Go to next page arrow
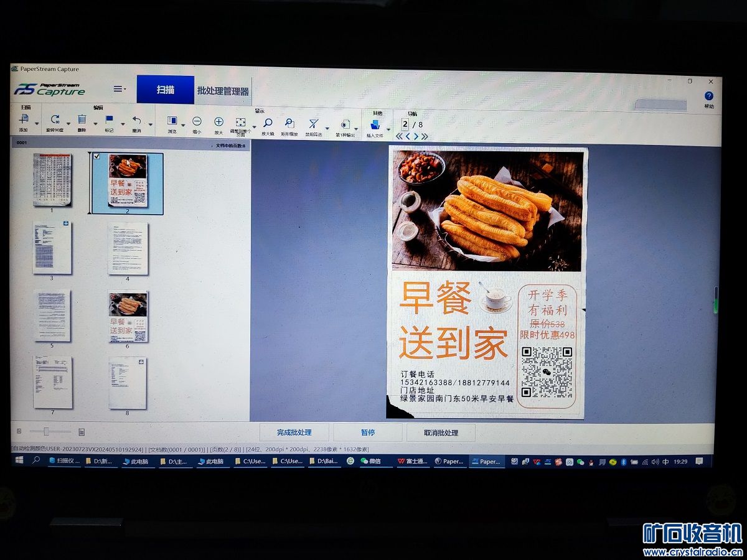 [x=416, y=136]
